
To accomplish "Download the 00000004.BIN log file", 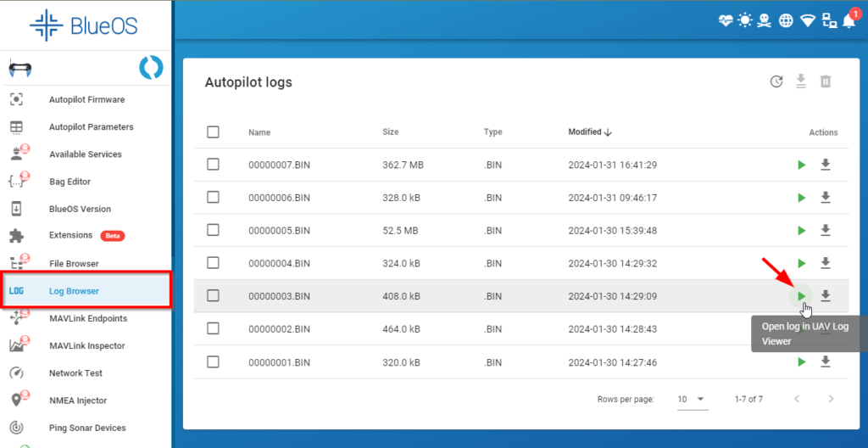I will pyautogui.click(x=826, y=263).
